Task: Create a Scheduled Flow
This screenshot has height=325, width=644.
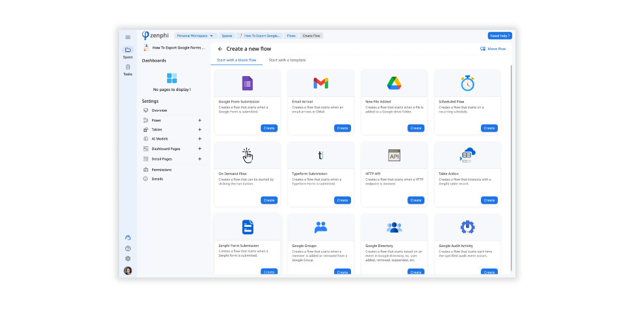Action: pyautogui.click(x=489, y=128)
